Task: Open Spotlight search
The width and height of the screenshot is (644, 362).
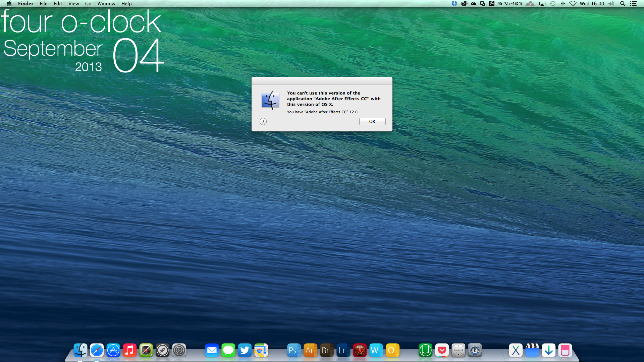Action: [623, 4]
